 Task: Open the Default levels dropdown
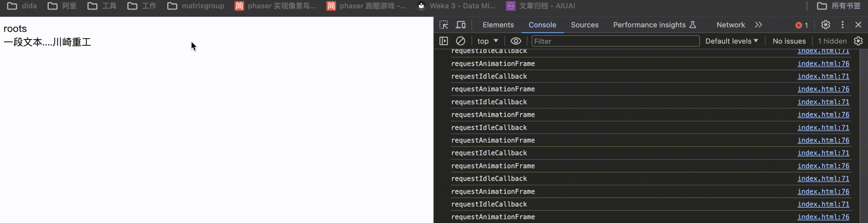click(731, 41)
